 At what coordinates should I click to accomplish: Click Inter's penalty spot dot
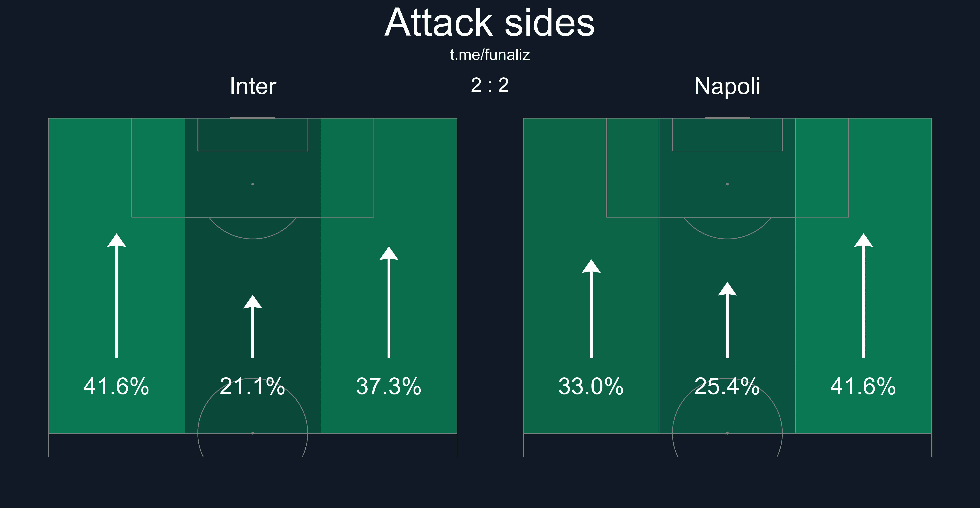[x=253, y=184]
